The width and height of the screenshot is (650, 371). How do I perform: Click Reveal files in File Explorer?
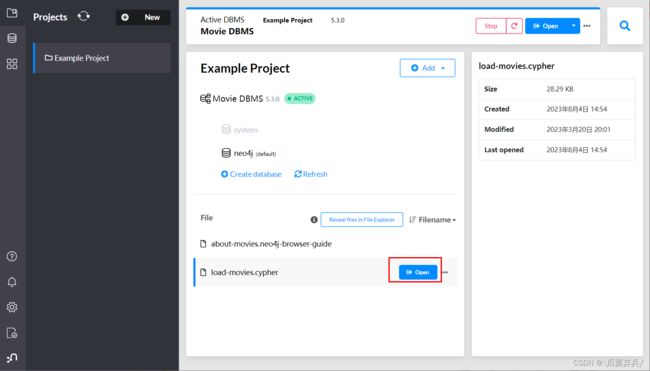click(x=361, y=220)
